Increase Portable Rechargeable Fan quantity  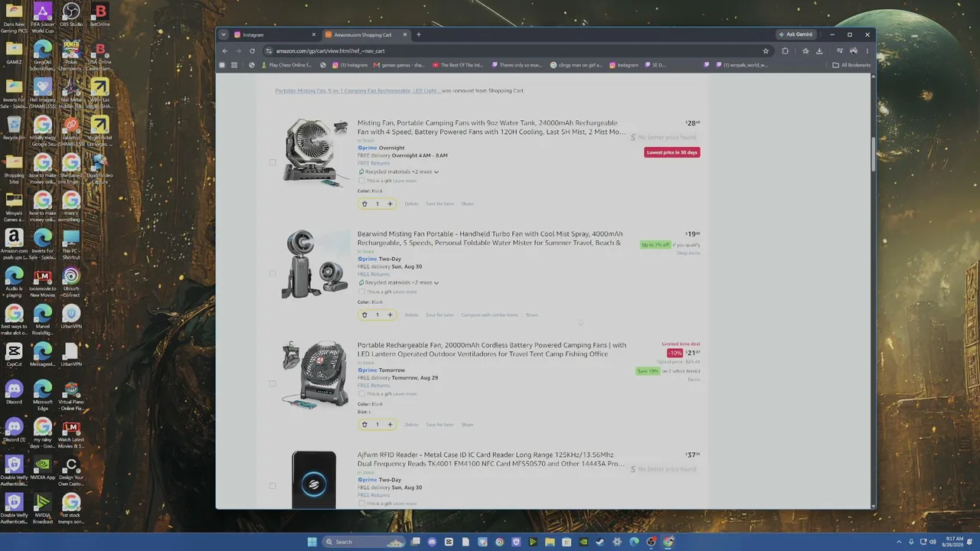(390, 425)
